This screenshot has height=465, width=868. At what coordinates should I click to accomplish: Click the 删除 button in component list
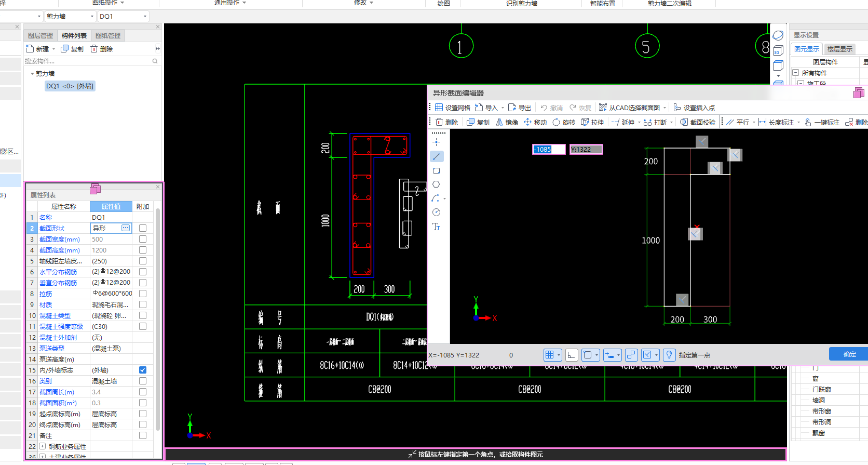tap(102, 49)
